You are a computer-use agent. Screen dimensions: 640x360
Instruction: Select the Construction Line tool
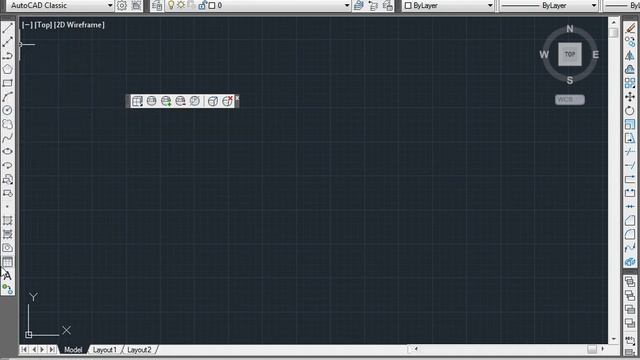[x=7, y=42]
